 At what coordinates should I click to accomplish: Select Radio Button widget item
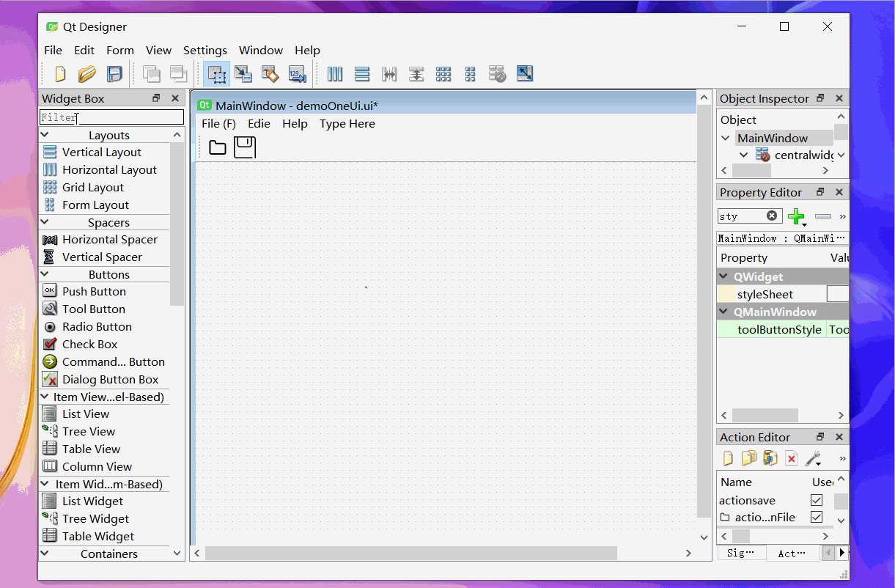click(97, 326)
